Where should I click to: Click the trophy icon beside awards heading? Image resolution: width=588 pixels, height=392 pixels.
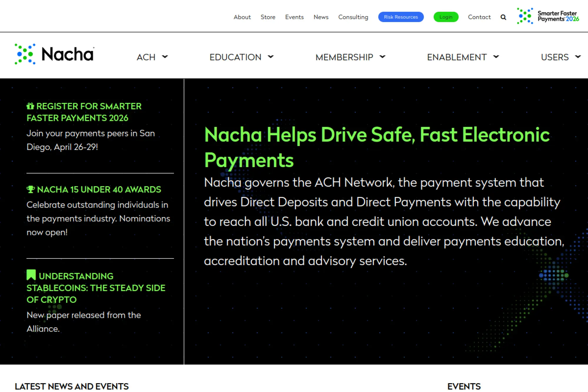coord(31,189)
